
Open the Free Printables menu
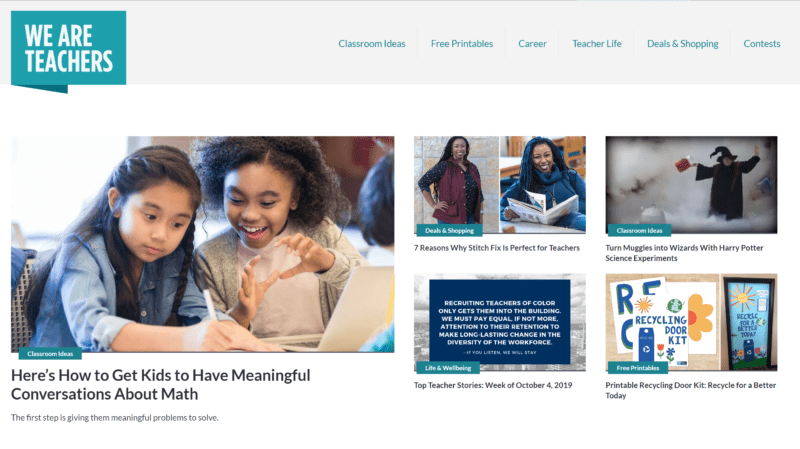[462, 44]
